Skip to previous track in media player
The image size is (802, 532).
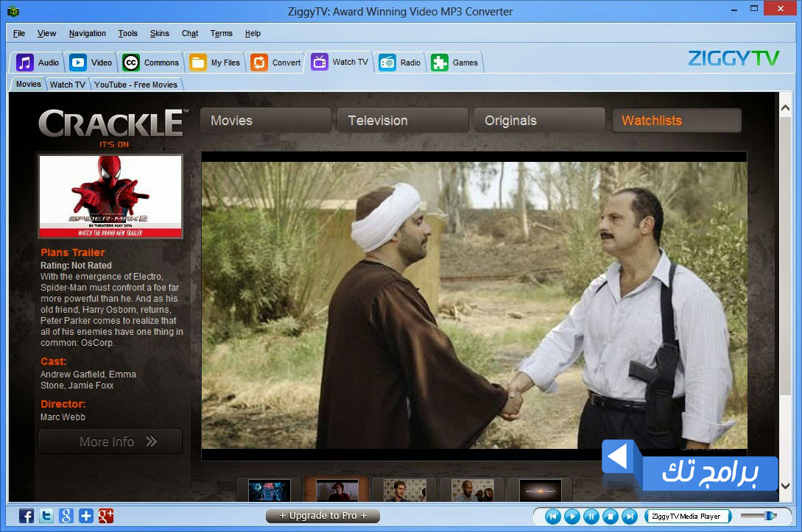553,516
